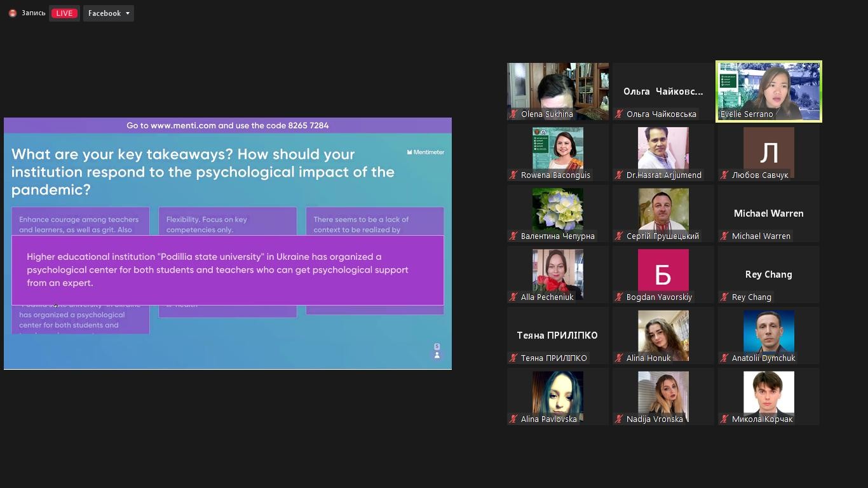The height and width of the screenshot is (488, 868).
Task: Click Olena Sukhina's muted microphone icon
Action: pyautogui.click(x=513, y=114)
